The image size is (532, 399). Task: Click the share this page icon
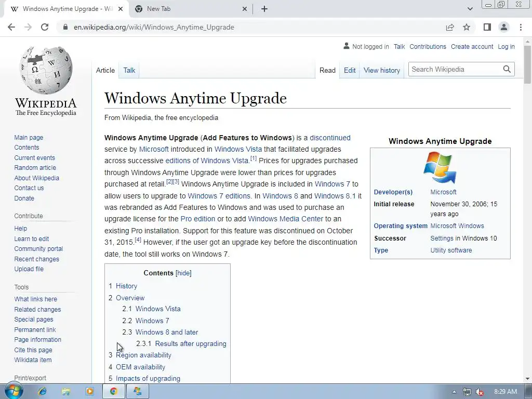(x=450, y=27)
